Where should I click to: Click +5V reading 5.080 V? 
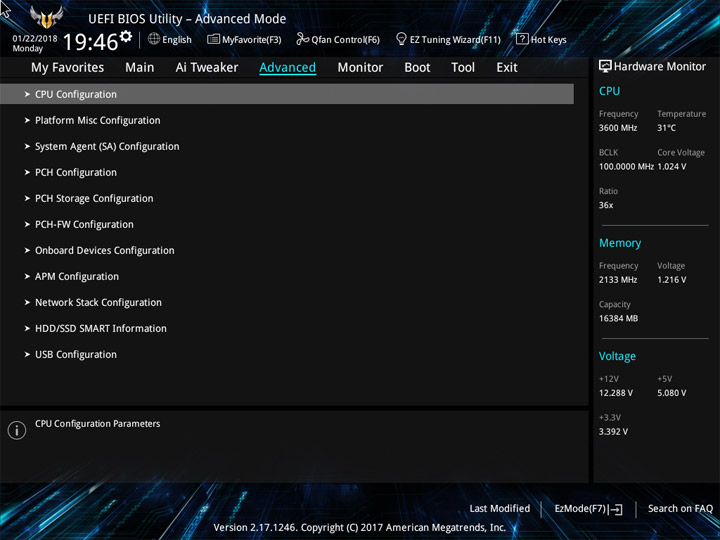(x=672, y=393)
